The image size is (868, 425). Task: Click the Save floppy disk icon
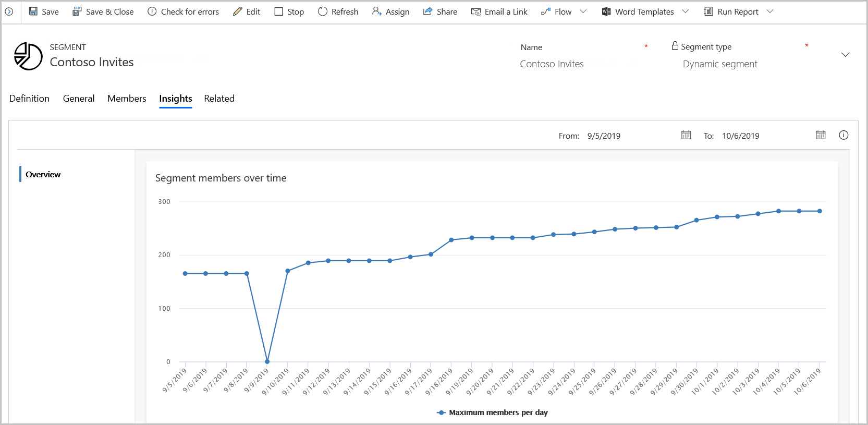pos(33,11)
